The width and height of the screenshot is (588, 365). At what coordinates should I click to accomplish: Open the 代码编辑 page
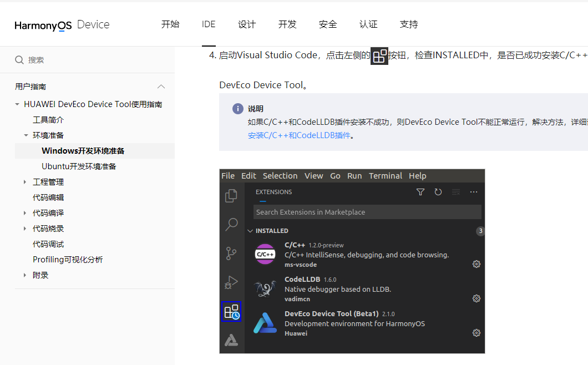click(48, 197)
